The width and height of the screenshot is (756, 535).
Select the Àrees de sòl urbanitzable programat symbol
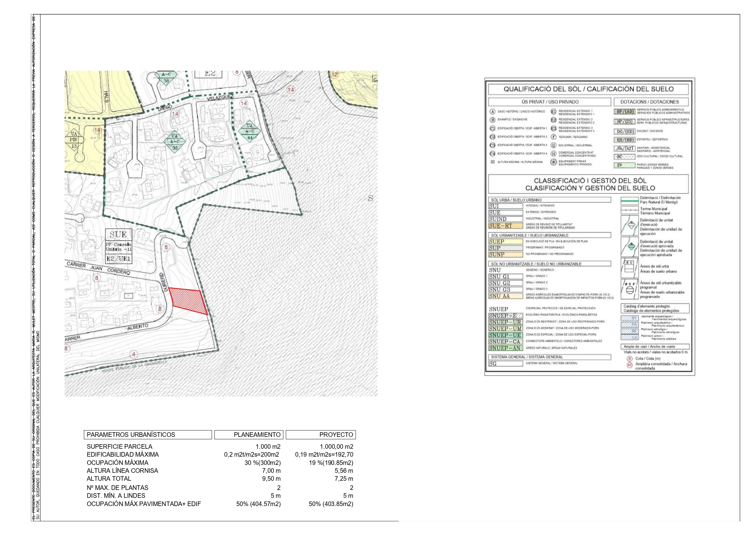tap(629, 289)
